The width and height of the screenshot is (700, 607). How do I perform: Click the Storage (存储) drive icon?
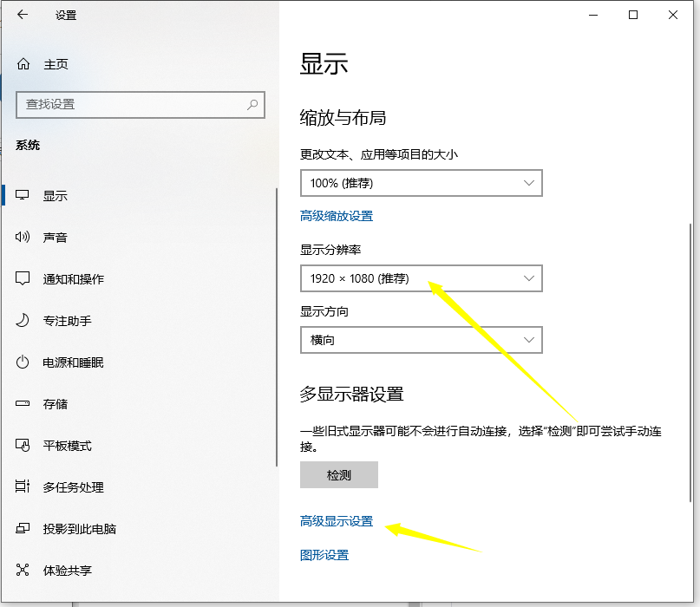[23, 404]
